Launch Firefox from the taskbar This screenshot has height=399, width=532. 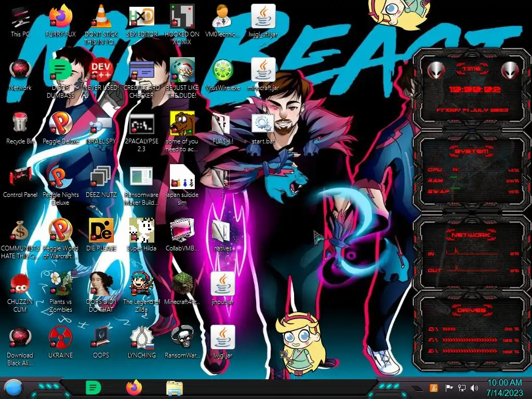134,388
